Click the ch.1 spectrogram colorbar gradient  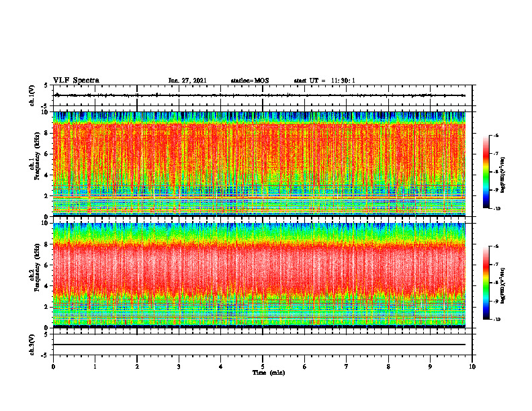[486, 172]
